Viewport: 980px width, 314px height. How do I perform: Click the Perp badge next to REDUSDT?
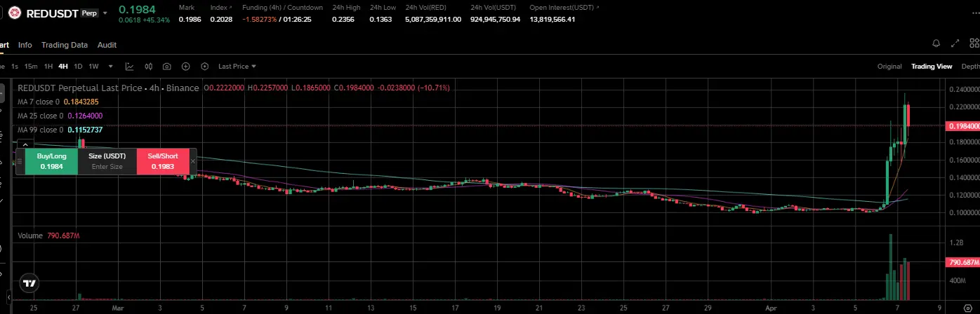click(x=88, y=13)
